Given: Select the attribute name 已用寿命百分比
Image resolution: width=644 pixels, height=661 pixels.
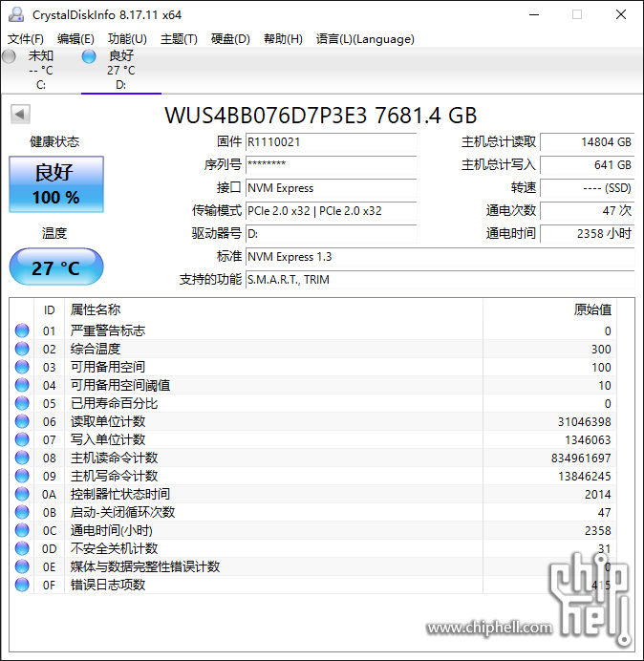Looking at the screenshot, I should point(114,403).
